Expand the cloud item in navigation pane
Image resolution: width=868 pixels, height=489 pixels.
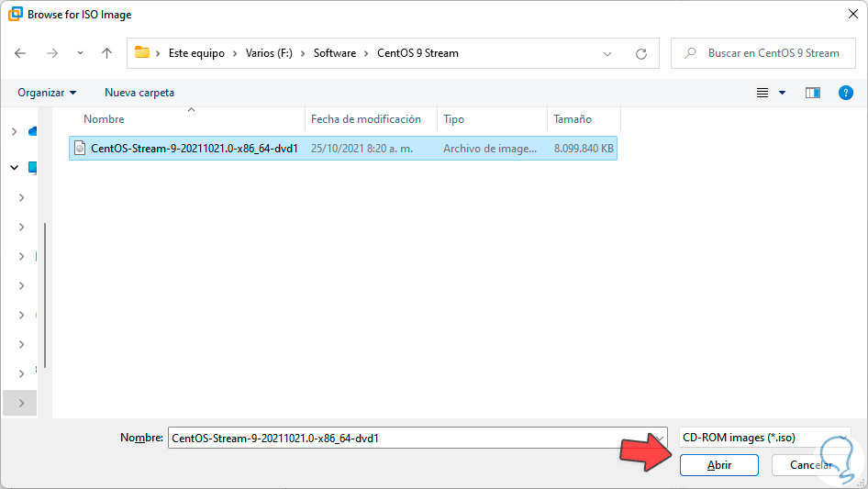(15, 131)
